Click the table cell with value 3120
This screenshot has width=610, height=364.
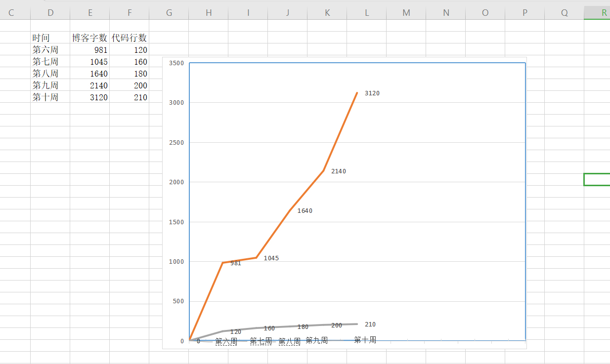[89, 97]
